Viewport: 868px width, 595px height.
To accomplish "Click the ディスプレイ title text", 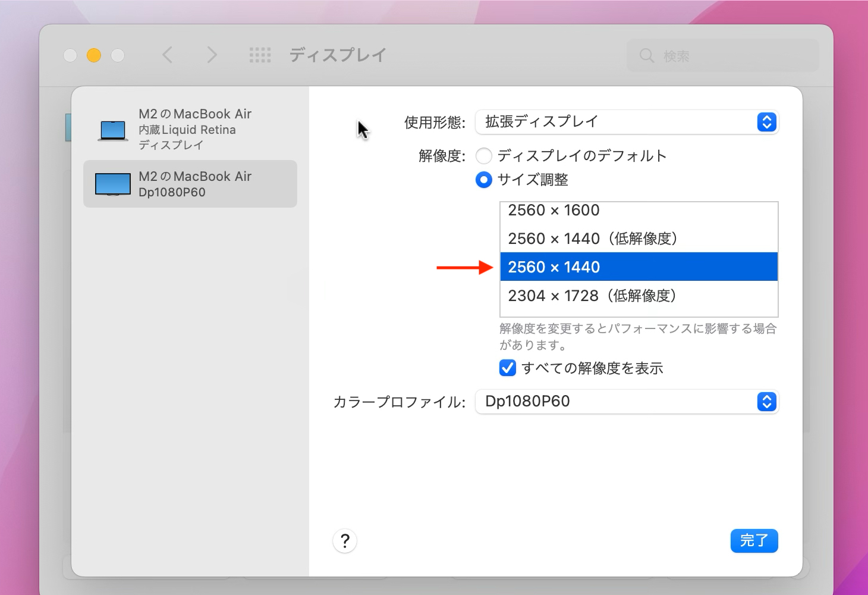I will coord(337,55).
